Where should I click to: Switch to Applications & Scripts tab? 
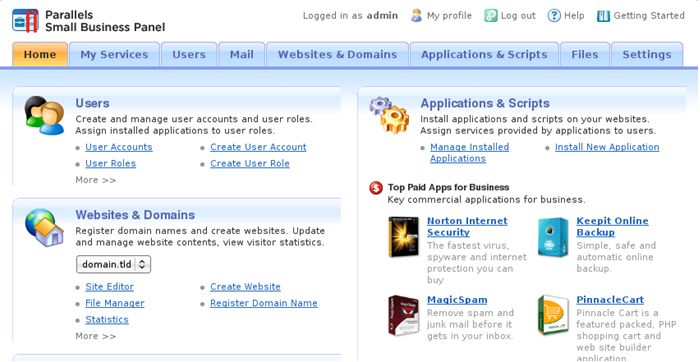484,54
